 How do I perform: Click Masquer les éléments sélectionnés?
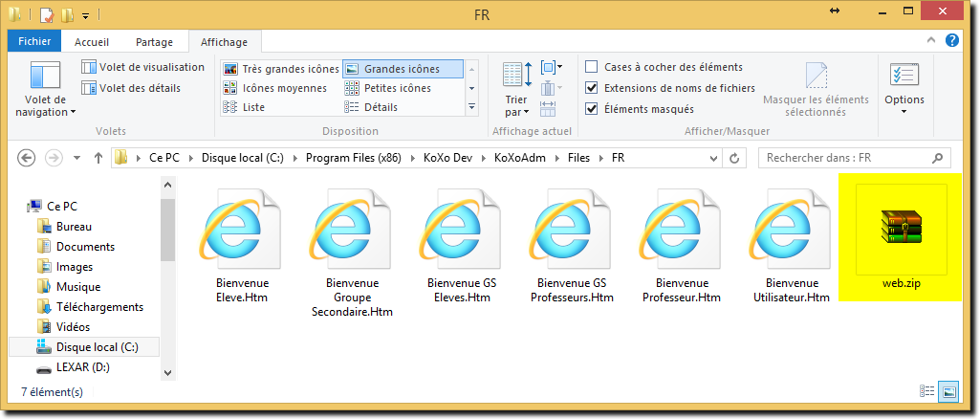click(x=816, y=89)
